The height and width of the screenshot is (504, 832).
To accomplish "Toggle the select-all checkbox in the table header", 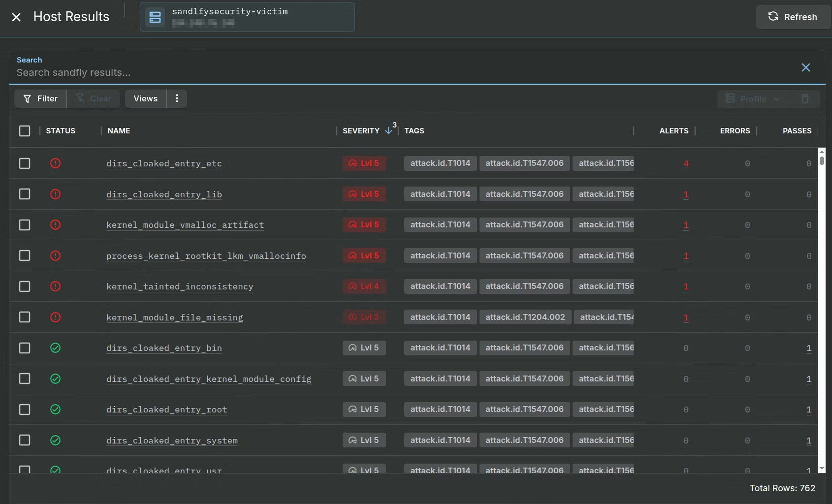I will [x=25, y=131].
